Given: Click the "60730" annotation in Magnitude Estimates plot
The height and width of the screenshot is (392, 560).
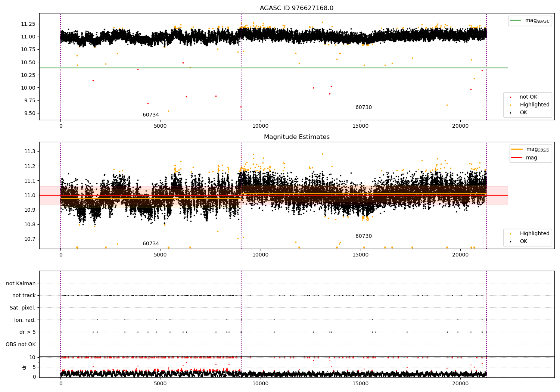Looking at the screenshot, I should coord(364,236).
